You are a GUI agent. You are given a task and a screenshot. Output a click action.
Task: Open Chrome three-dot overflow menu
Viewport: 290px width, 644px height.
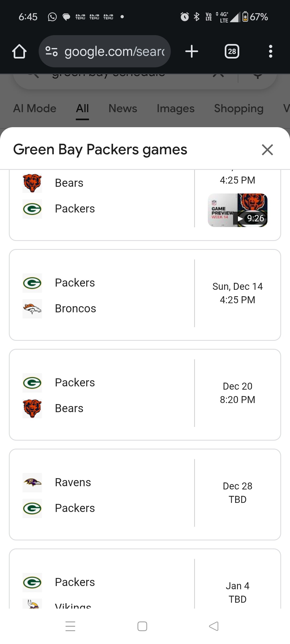tap(270, 51)
